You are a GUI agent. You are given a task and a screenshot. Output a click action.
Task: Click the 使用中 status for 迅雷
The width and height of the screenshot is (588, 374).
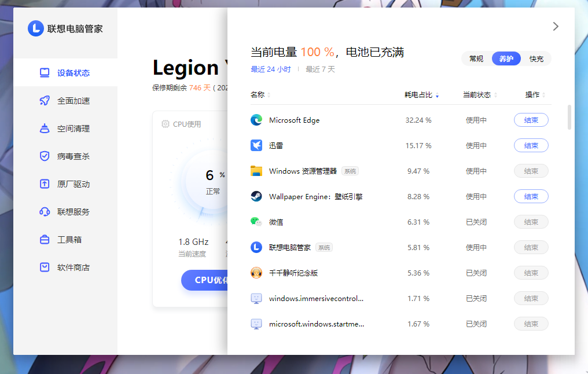[476, 145]
